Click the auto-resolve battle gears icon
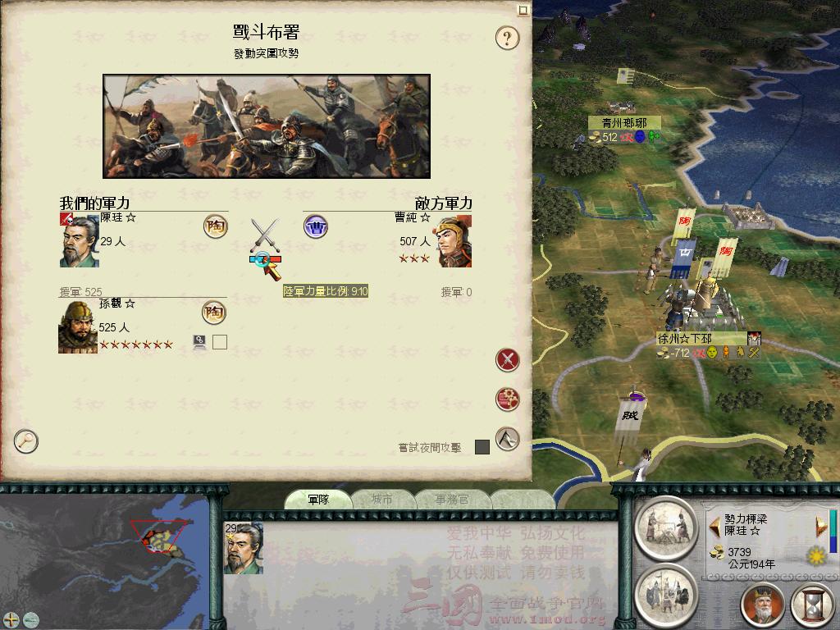Screen dimensions: 840x630 pos(507,399)
